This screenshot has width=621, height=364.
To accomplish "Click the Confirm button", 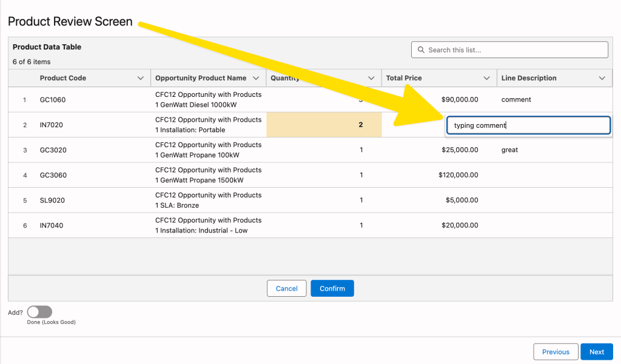I will point(332,288).
